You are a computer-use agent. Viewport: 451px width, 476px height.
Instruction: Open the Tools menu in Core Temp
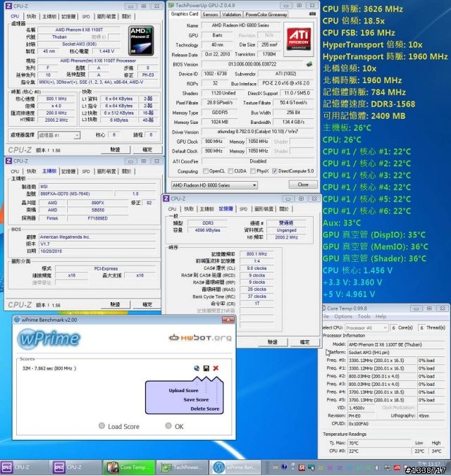pyautogui.click(x=364, y=316)
